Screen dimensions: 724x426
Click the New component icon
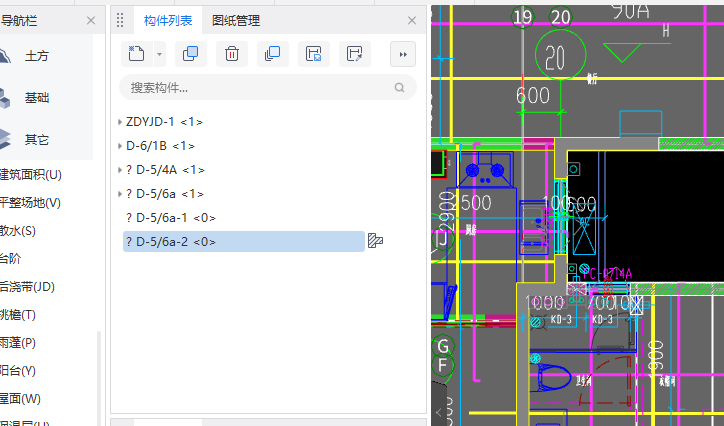[x=136, y=54]
